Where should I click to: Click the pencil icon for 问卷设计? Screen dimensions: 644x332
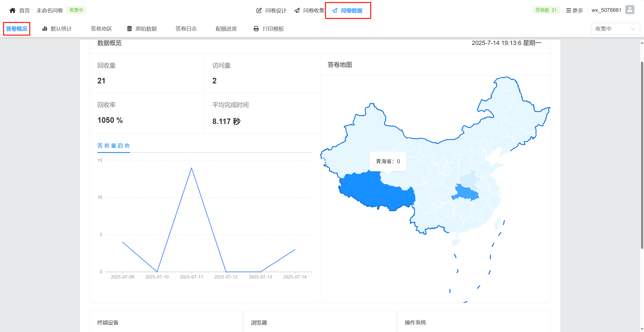(259, 10)
